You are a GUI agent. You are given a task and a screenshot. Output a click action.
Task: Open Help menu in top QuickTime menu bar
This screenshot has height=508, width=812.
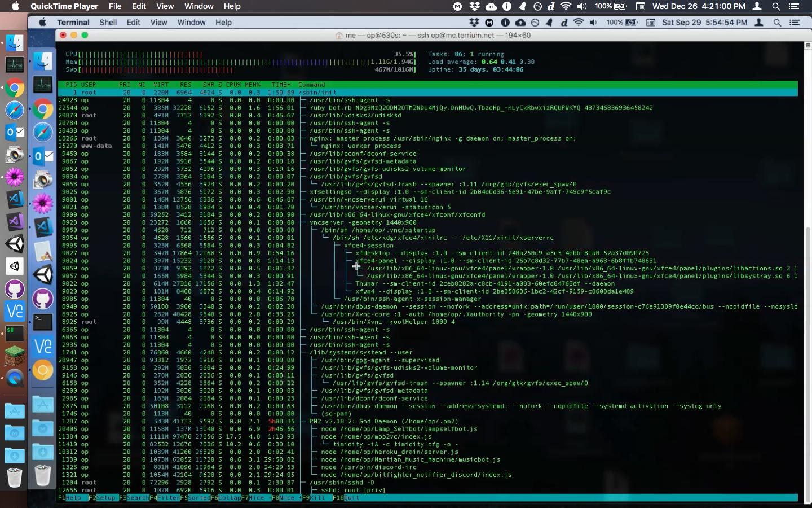[232, 6]
